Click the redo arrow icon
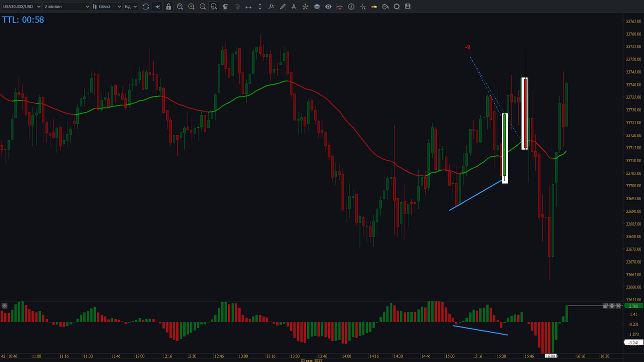This screenshot has height=362, width=644. coord(237,6)
